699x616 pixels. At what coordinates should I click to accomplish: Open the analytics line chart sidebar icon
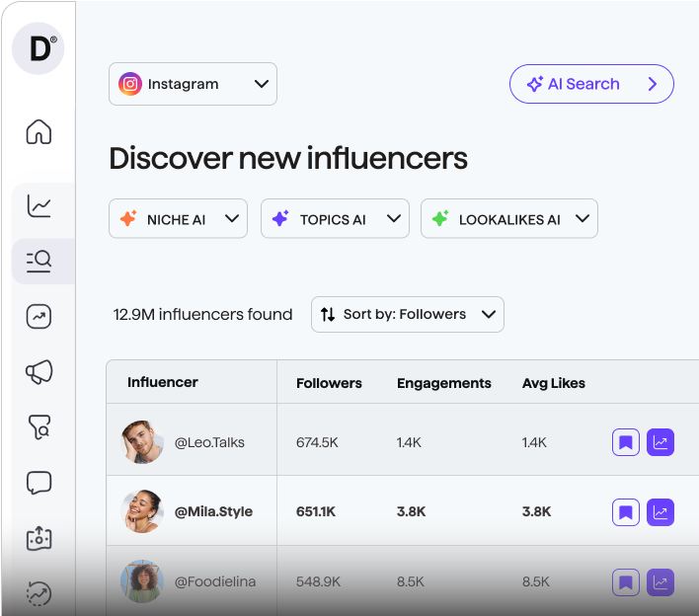click(39, 205)
